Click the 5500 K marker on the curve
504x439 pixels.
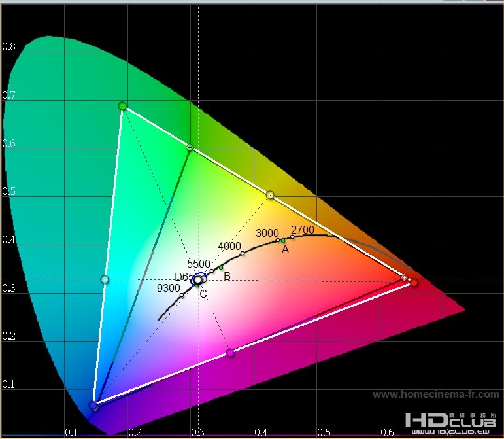point(212,271)
